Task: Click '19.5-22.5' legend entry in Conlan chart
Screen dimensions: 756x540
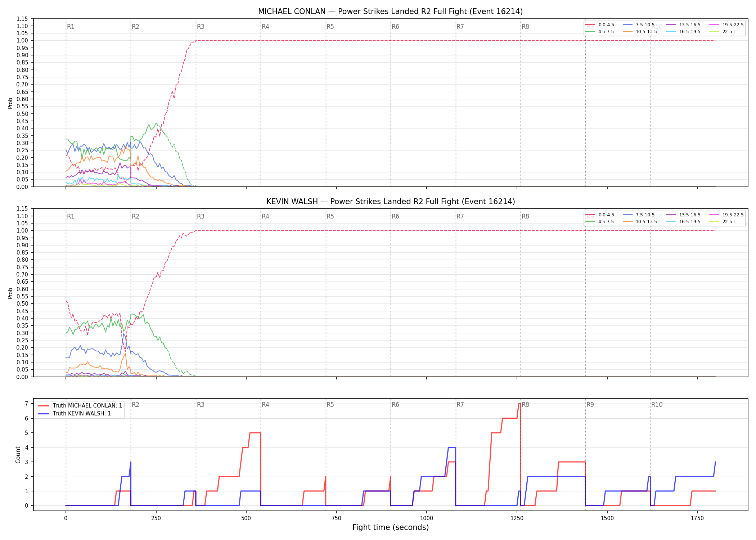Action: point(726,25)
